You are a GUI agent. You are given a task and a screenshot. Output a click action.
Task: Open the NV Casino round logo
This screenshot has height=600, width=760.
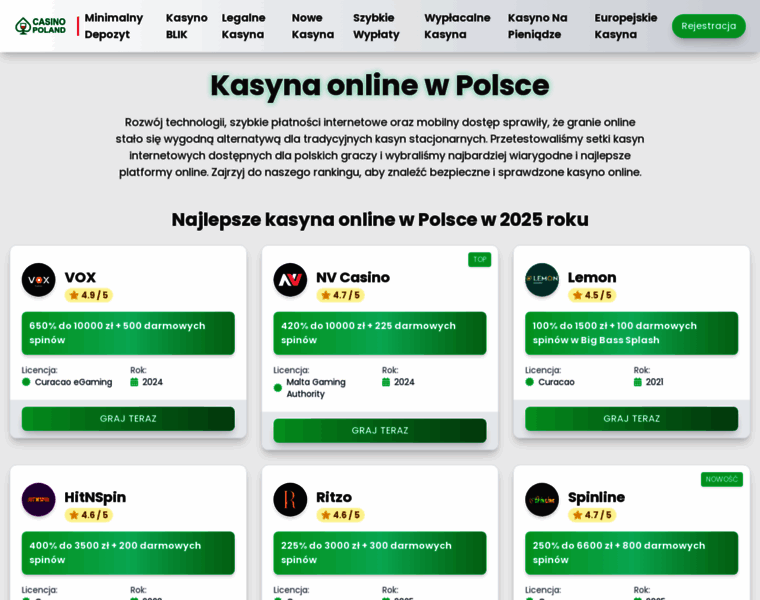point(290,280)
